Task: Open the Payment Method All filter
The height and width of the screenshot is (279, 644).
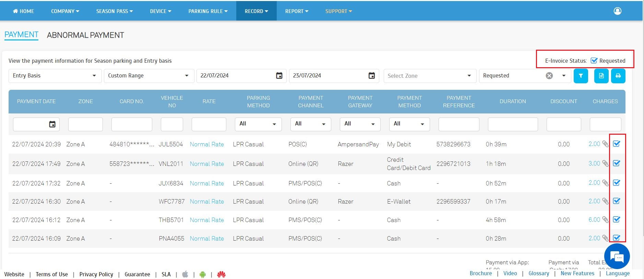Action: (409, 124)
